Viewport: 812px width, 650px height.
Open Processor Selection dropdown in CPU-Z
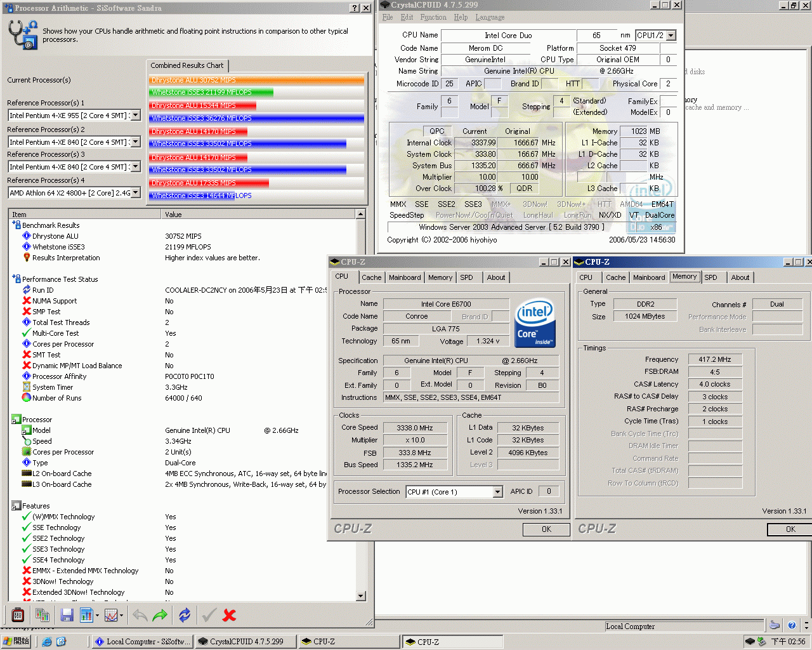pos(498,492)
